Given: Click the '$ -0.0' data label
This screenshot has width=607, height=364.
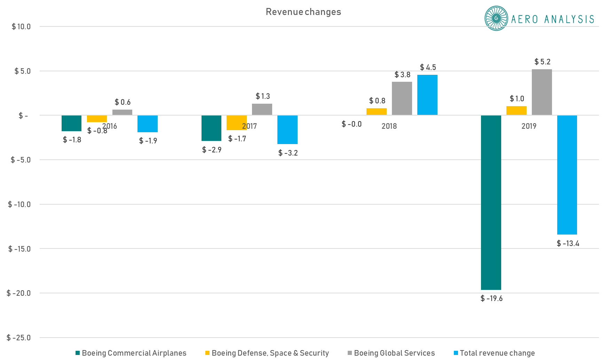Looking at the screenshot, I should click(x=352, y=124).
